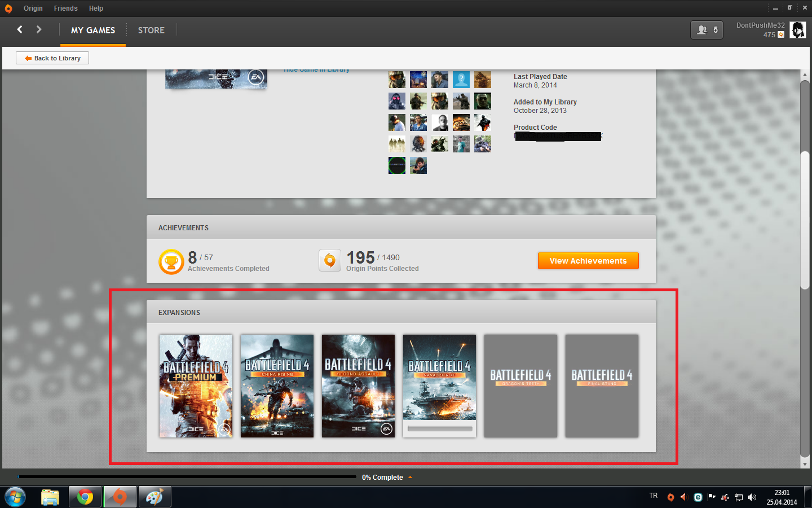Screen dimensions: 812x508
Task: Click the Origin logo in title bar
Action: click(x=8, y=8)
